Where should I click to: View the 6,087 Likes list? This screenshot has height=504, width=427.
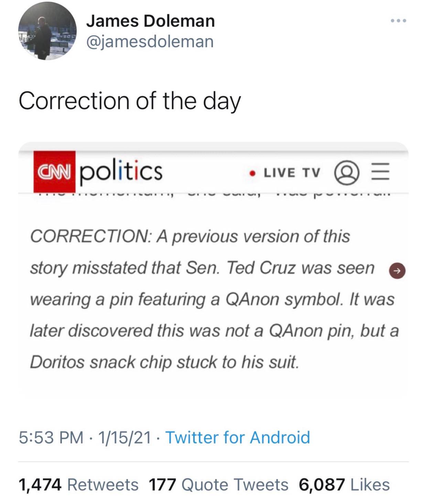pyautogui.click(x=344, y=484)
